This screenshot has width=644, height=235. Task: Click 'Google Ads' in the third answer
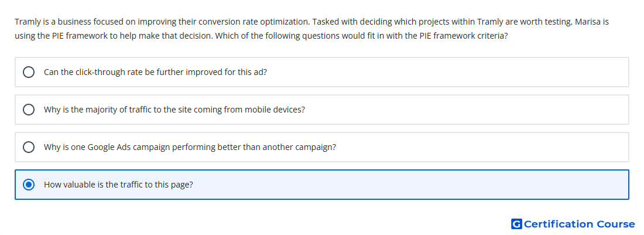[108, 147]
